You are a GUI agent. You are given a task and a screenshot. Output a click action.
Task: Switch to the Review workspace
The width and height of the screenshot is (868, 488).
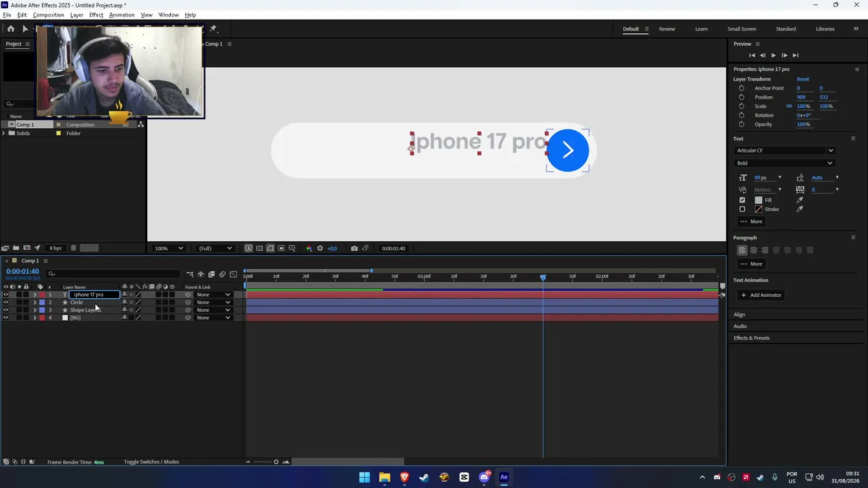click(x=667, y=29)
